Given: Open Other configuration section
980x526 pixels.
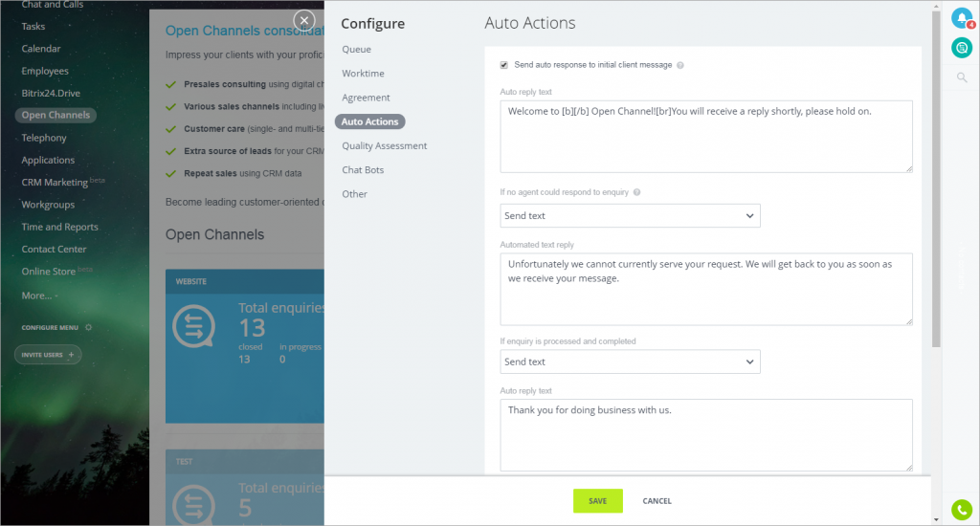Looking at the screenshot, I should click(354, 194).
